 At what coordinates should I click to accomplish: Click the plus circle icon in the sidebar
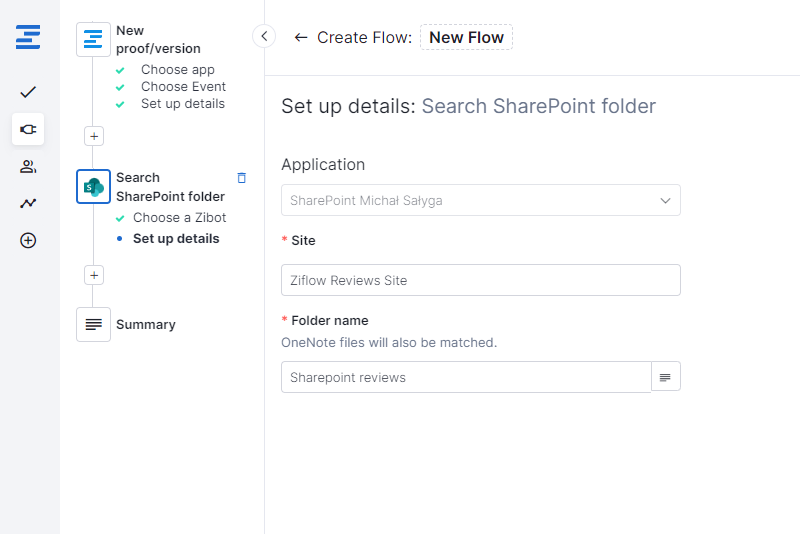(x=28, y=240)
